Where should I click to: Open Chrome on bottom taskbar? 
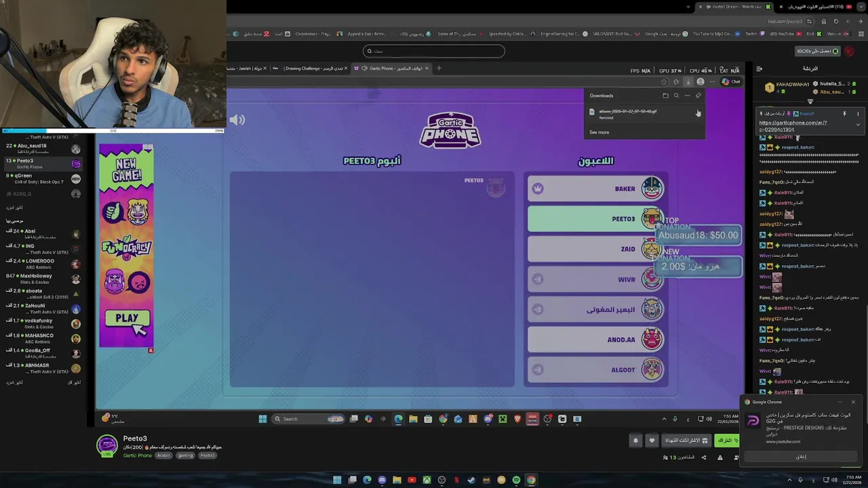(x=531, y=480)
